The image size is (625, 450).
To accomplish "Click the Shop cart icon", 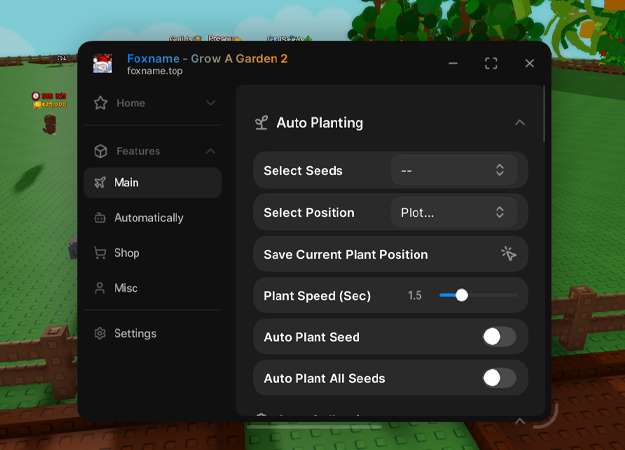I will click(100, 253).
